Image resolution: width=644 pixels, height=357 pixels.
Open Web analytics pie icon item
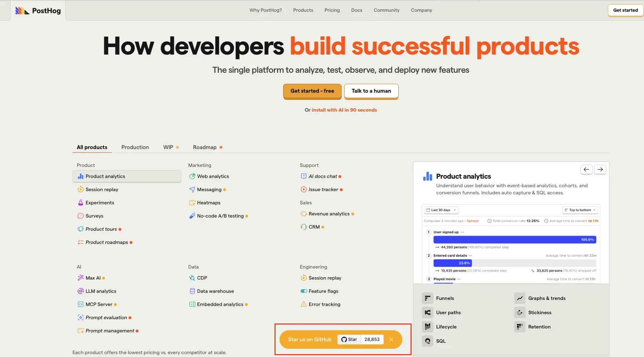click(x=209, y=176)
